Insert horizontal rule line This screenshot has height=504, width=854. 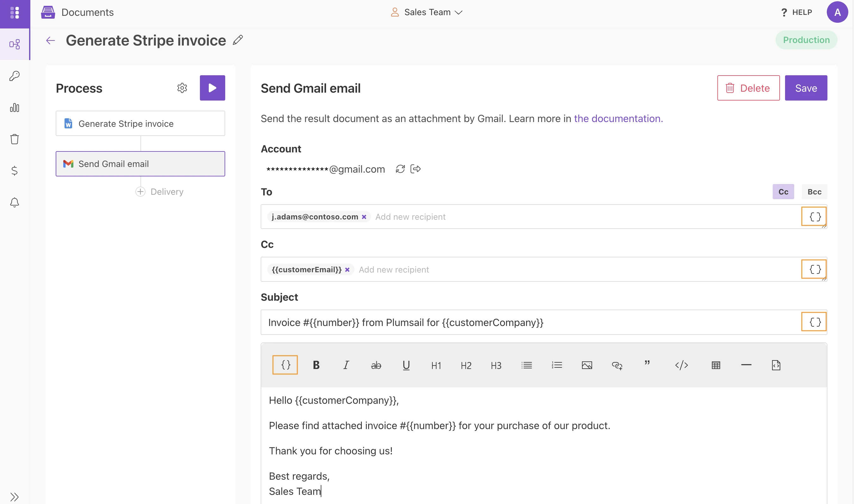[746, 365]
